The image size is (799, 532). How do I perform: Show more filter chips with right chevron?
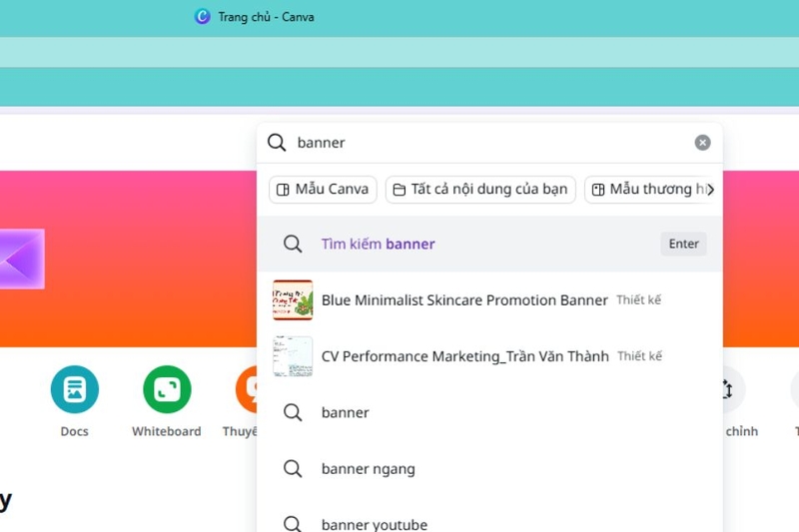click(x=710, y=190)
